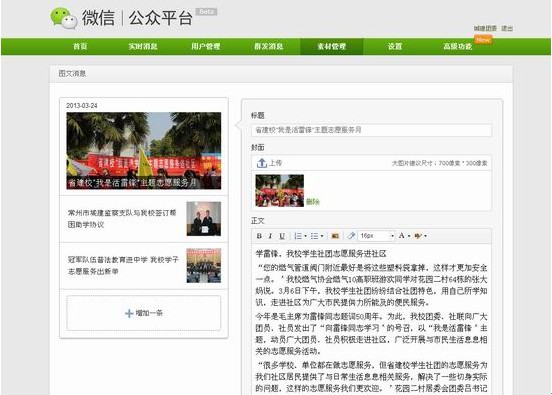This screenshot has height=395, width=552.
Task: Click the 公众平台 header title
Action: pos(161,18)
